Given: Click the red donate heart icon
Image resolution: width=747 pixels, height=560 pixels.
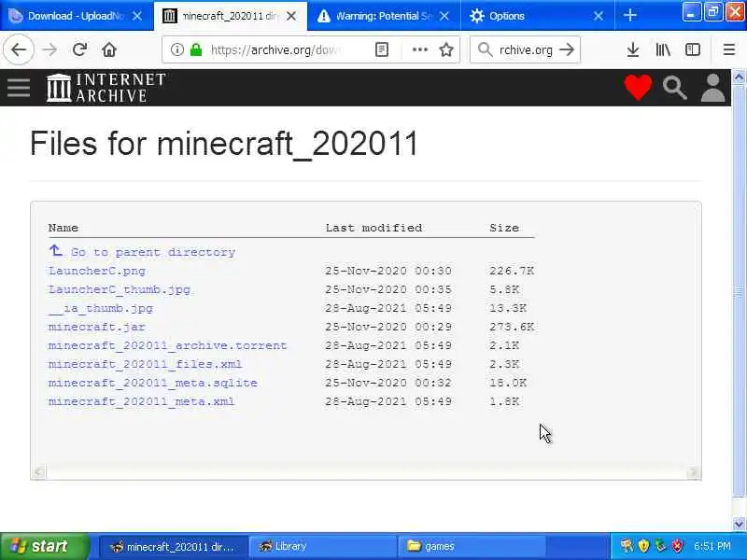Looking at the screenshot, I should click(x=638, y=88).
